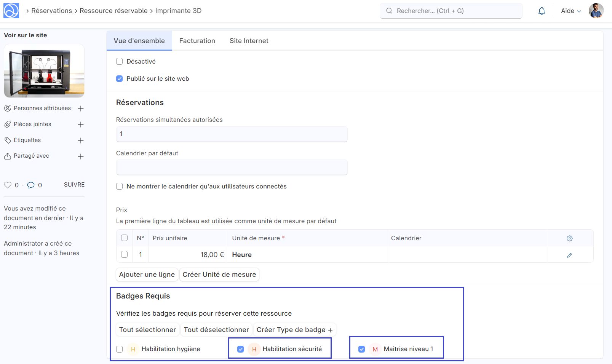Image resolution: width=612 pixels, height=364 pixels.
Task: Click the 3D printer thumbnail image
Action: pos(44,71)
